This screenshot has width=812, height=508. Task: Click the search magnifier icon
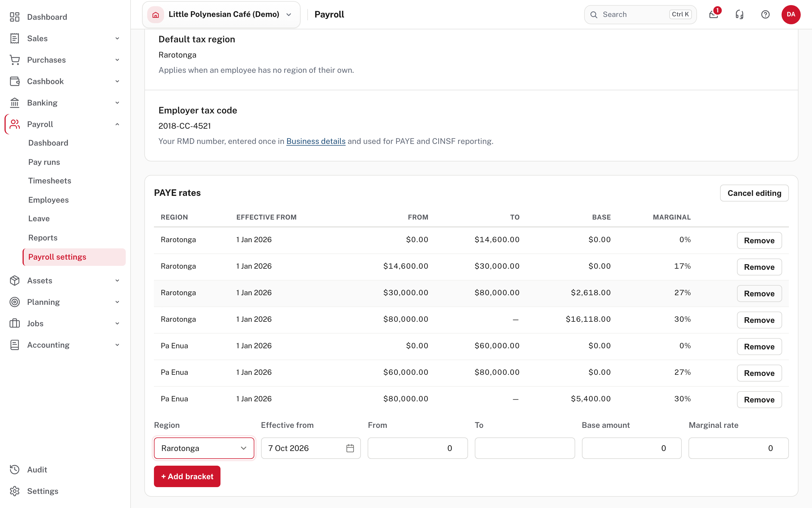(594, 14)
